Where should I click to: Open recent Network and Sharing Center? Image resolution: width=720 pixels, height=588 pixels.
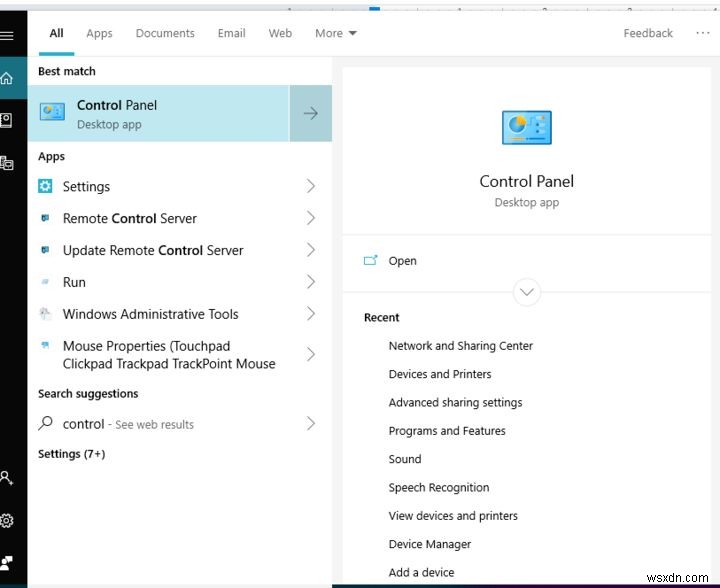pos(461,346)
